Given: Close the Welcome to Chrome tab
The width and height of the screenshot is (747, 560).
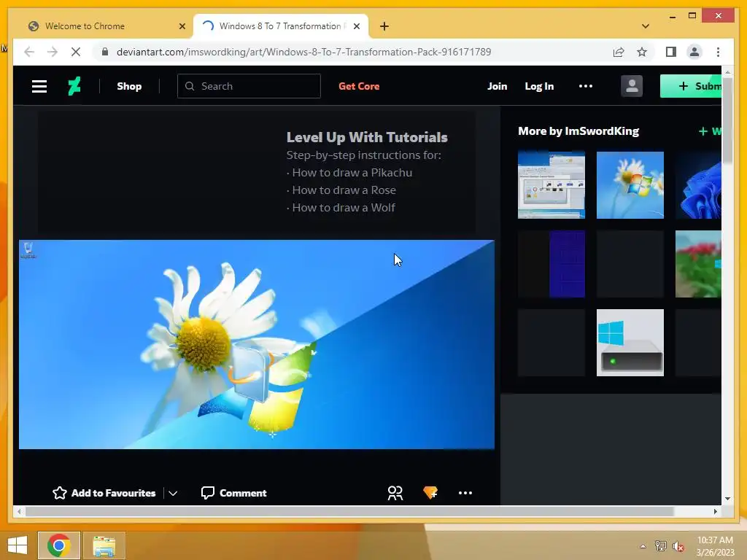Looking at the screenshot, I should pyautogui.click(x=182, y=26).
